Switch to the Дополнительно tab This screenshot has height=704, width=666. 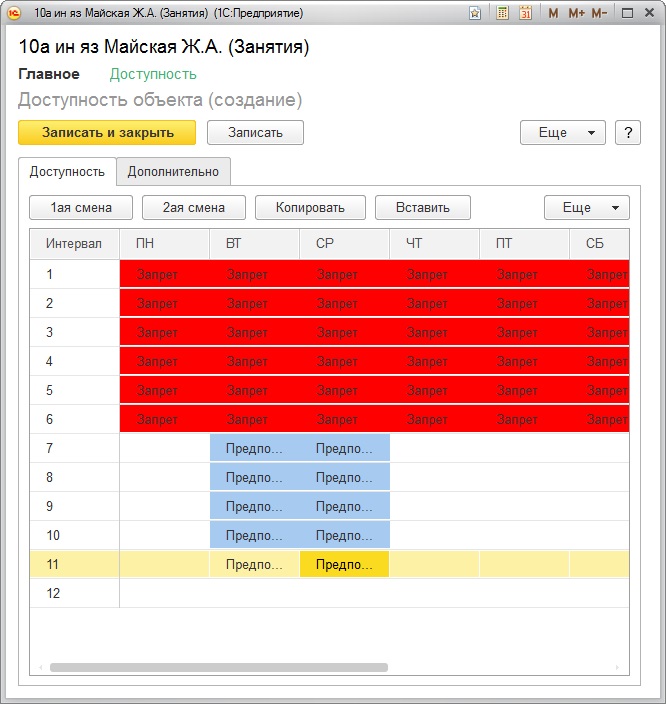[173, 172]
